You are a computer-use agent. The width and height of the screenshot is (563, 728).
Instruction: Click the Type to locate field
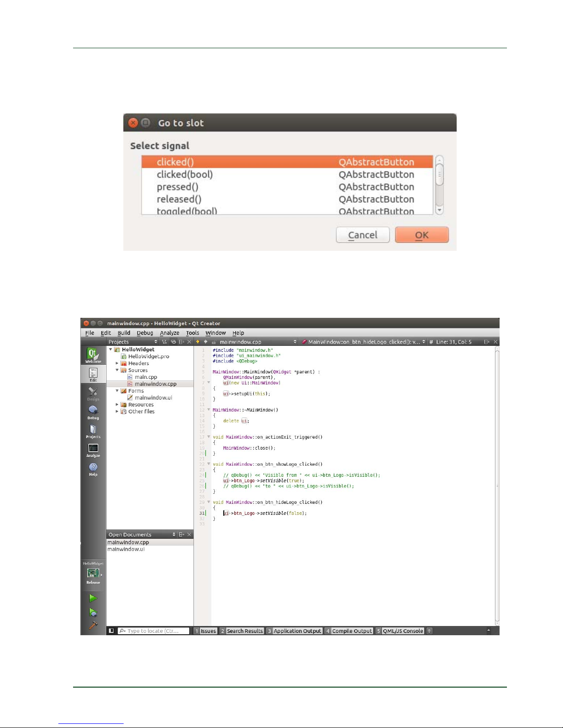pyautogui.click(x=154, y=631)
